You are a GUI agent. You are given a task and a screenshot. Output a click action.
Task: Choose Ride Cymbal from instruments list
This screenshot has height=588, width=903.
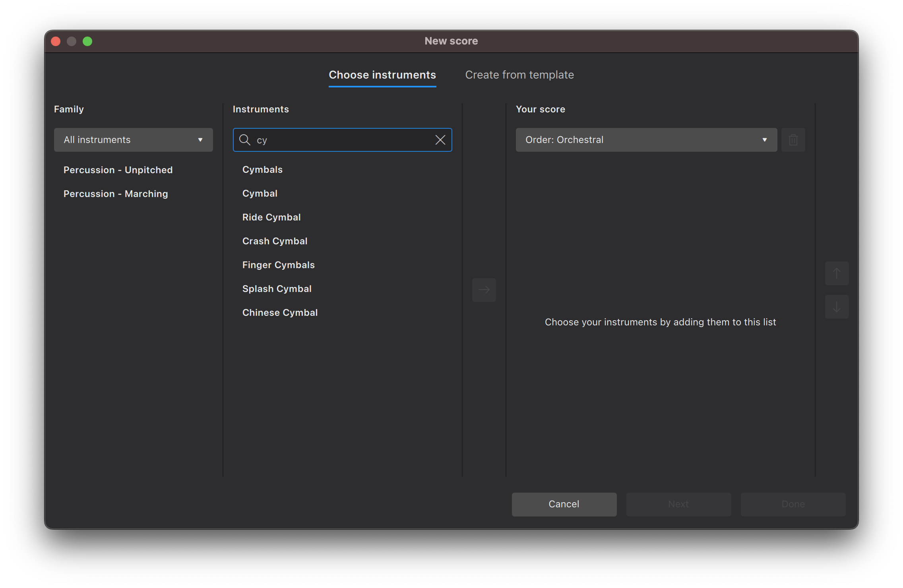271,217
